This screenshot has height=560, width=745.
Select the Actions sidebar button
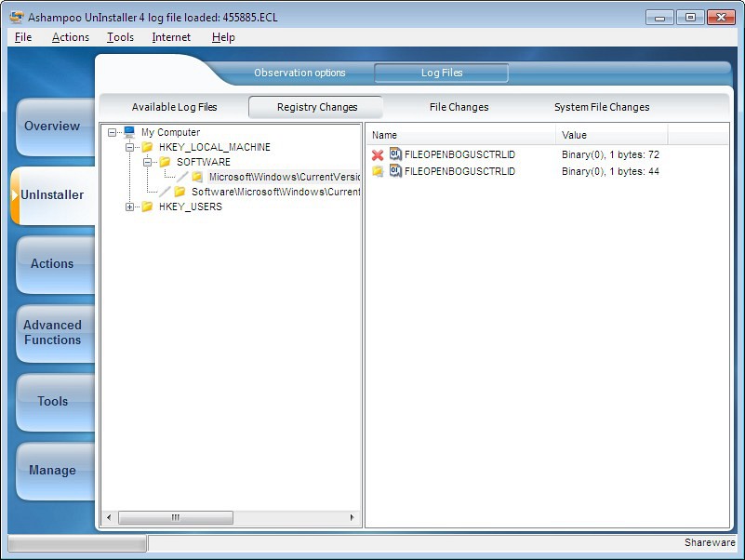(x=53, y=264)
